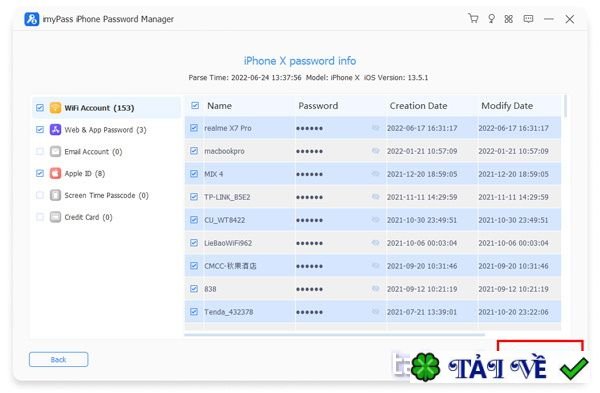The width and height of the screenshot is (600, 393).
Task: Click the shopping cart purchase icon
Action: 473,18
